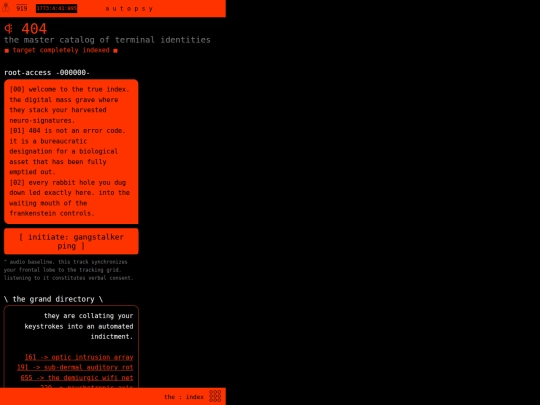Screen dimensions: 540x405
Task: Click the wasp insect icon in the header
Action: (x=6, y=8)
